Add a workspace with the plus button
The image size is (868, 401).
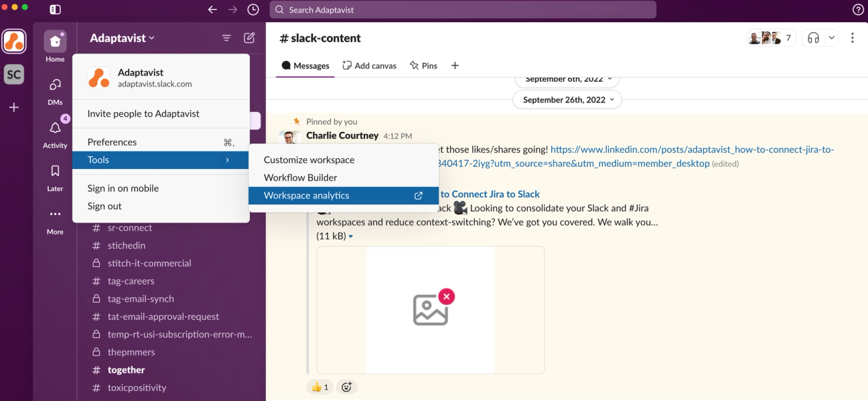14,107
